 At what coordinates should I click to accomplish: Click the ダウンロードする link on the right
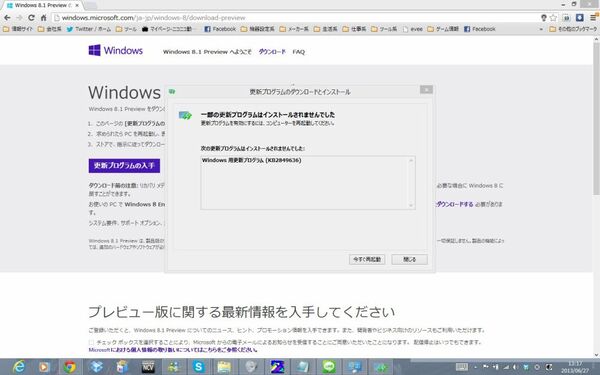point(455,204)
